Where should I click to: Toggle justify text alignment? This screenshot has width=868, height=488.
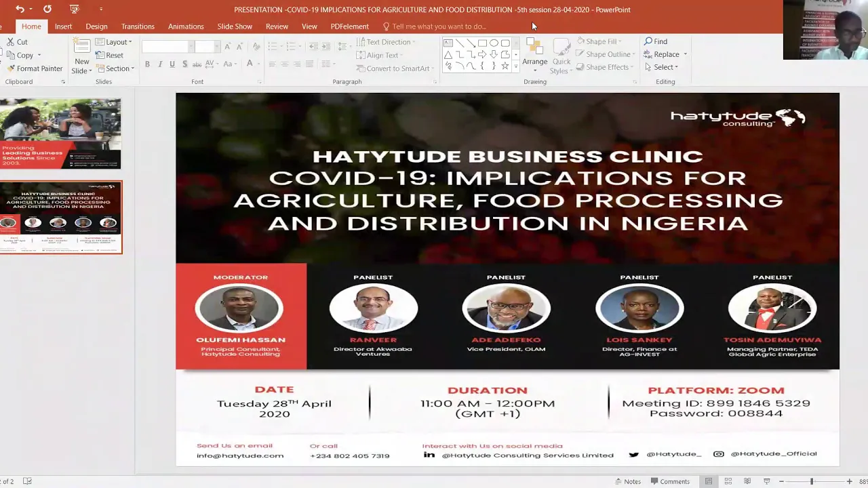pyautogui.click(x=309, y=64)
